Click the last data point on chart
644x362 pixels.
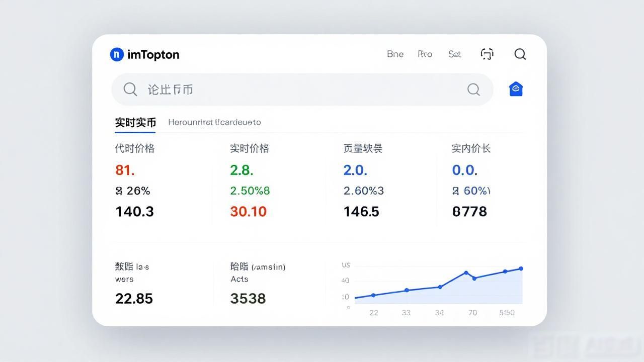[x=521, y=268]
